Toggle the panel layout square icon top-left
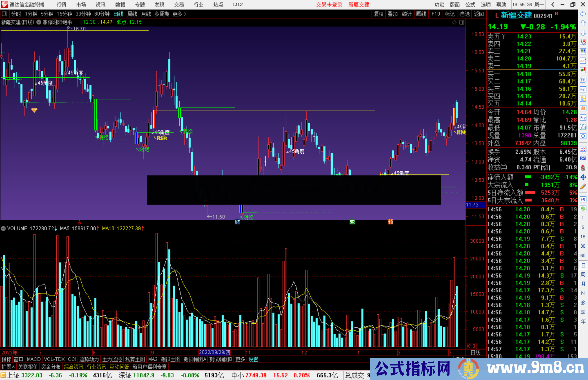This screenshot has width=588, height=380. pos(5,14)
